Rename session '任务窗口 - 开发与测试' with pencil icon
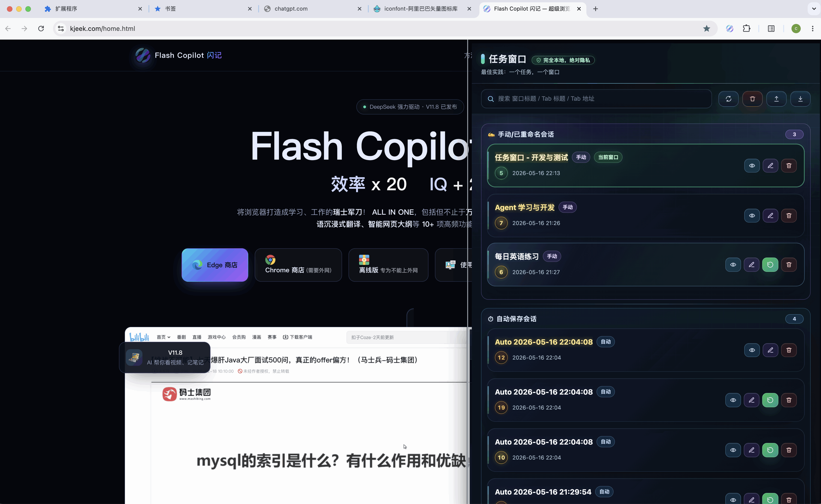Image resolution: width=821 pixels, height=504 pixels. 770,166
